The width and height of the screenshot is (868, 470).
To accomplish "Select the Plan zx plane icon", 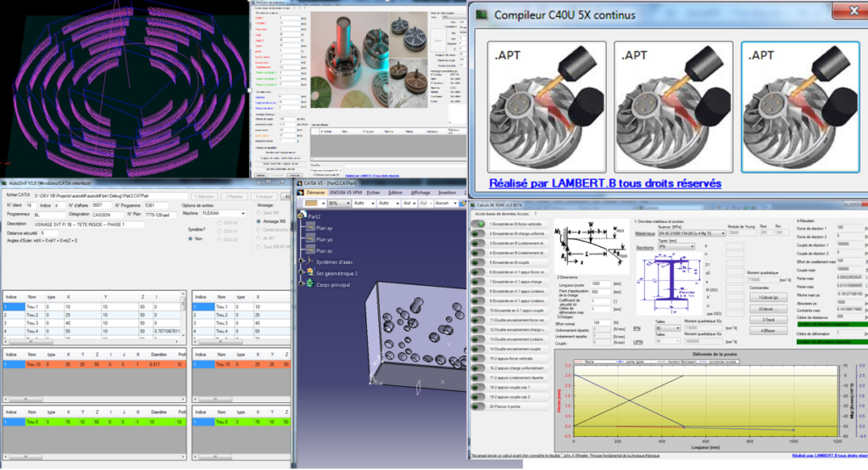I will [310, 250].
